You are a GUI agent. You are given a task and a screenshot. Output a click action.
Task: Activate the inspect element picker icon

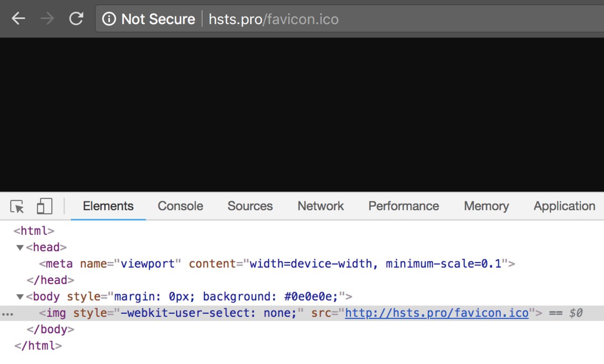17,206
